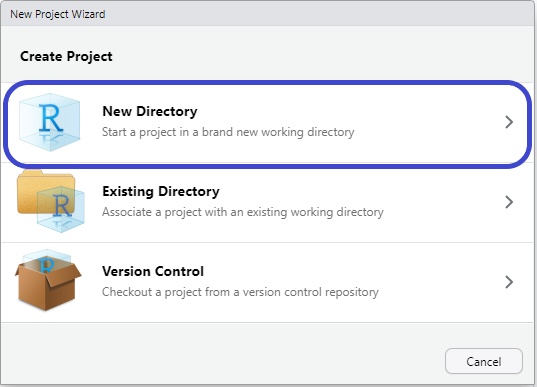The height and width of the screenshot is (387, 537).
Task: Select the New Directory title
Action: click(x=150, y=111)
